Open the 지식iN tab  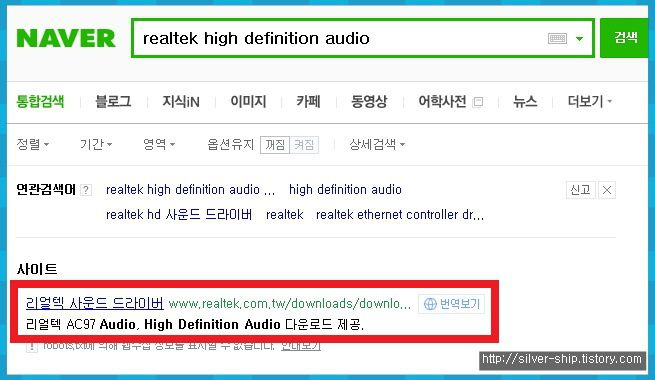pos(181,101)
